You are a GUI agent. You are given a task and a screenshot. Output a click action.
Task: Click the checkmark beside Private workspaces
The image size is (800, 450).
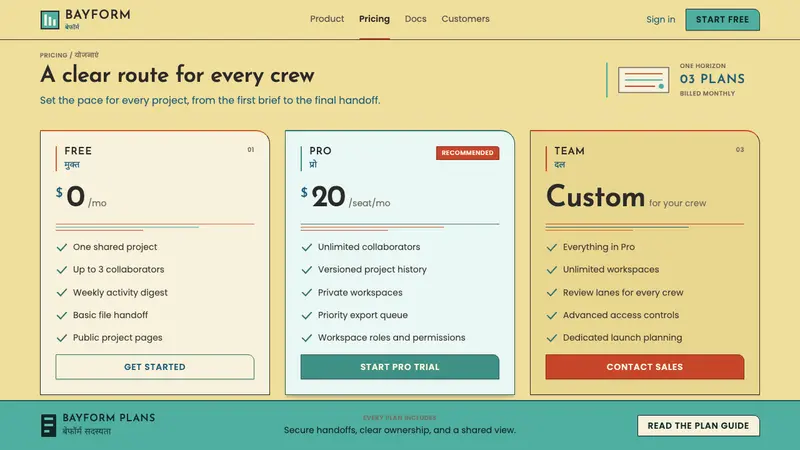tap(307, 293)
